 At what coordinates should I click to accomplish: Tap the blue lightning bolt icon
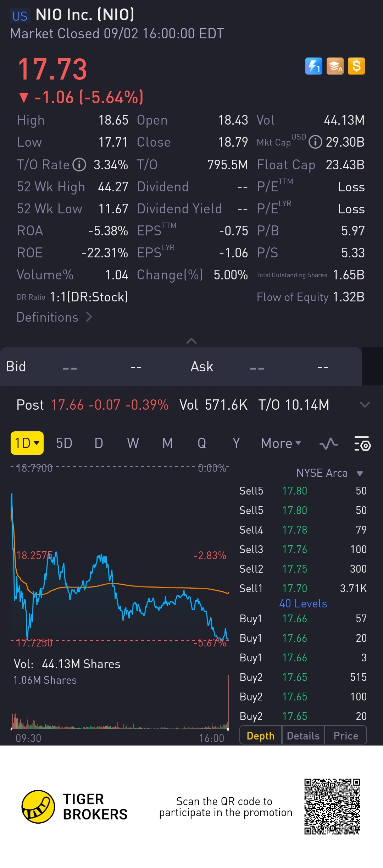click(x=313, y=66)
